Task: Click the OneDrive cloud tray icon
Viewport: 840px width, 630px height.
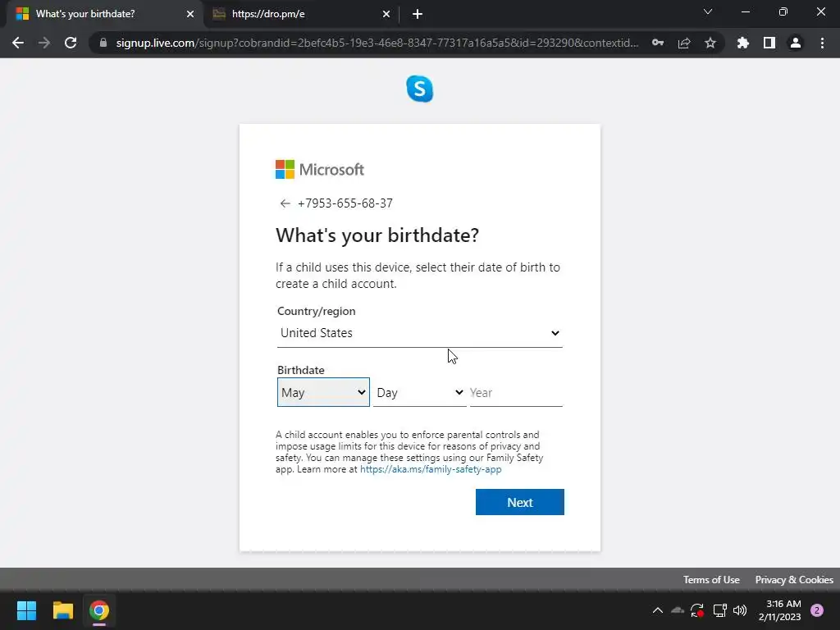Action: point(678,610)
